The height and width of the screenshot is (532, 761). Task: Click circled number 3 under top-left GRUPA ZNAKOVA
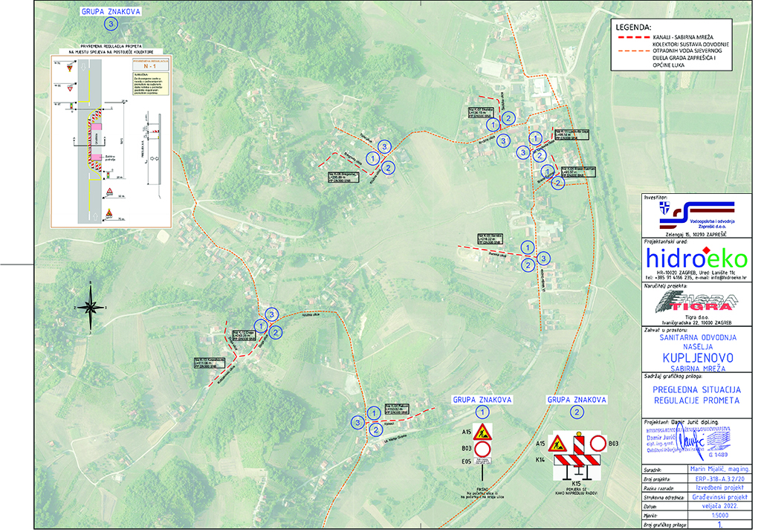coord(111,25)
